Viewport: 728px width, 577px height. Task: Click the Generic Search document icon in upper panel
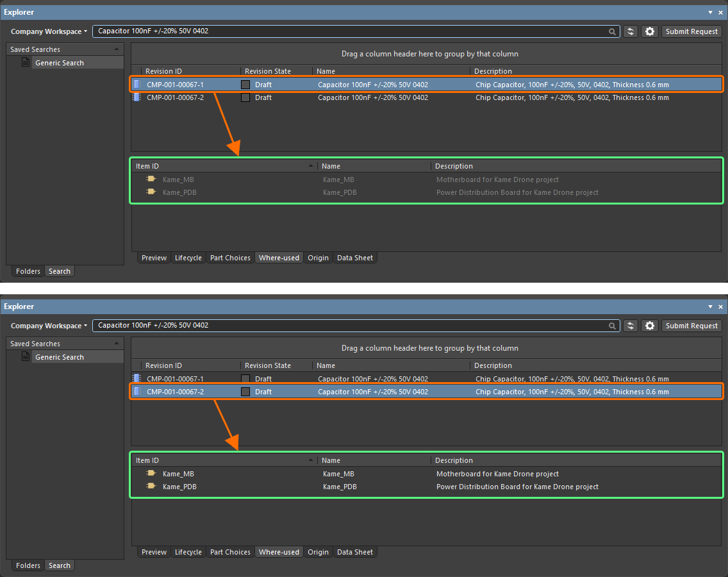26,63
